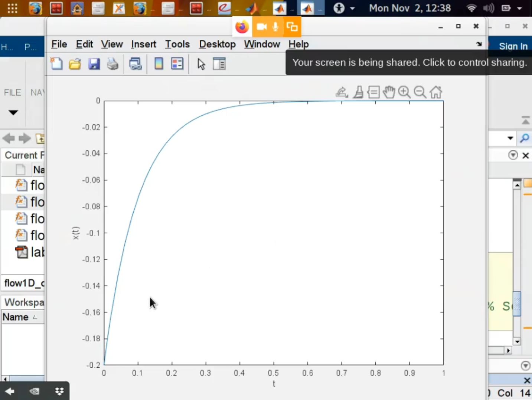Restore the view with the home icon

pos(436,92)
